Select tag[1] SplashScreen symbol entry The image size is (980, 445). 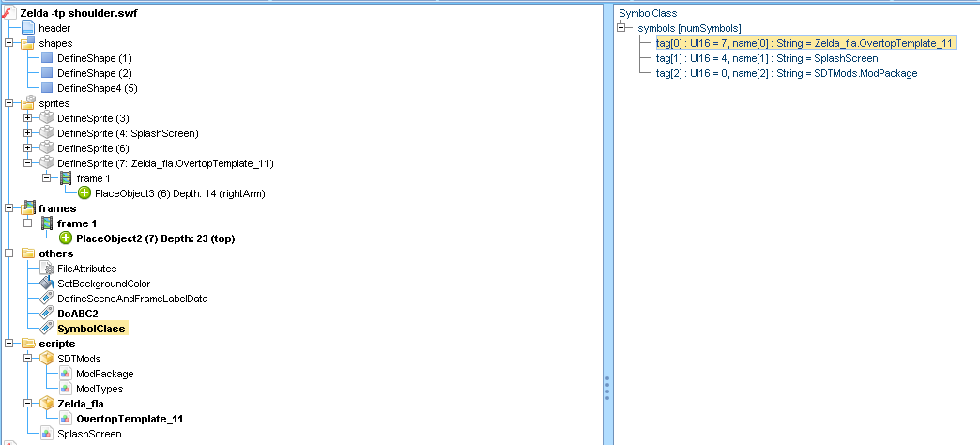pyautogui.click(x=767, y=58)
